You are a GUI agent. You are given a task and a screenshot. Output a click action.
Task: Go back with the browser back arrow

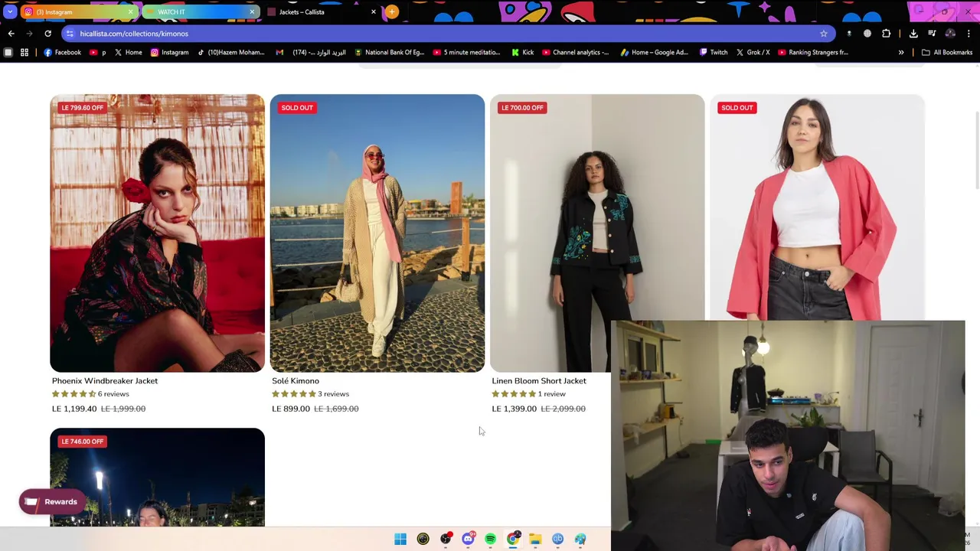pos(11,34)
